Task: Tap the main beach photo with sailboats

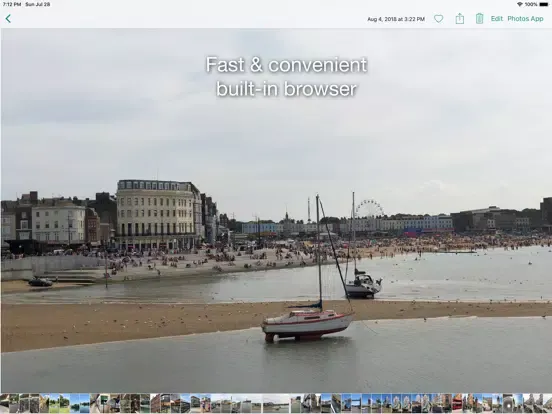Action: click(276, 211)
